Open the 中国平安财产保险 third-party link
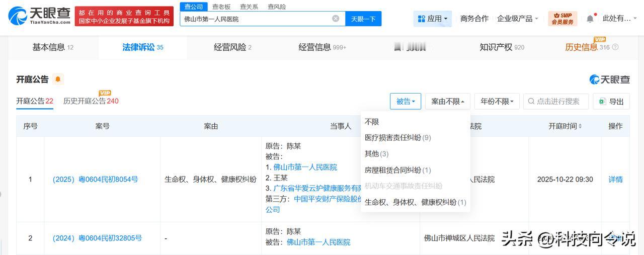 (328, 199)
